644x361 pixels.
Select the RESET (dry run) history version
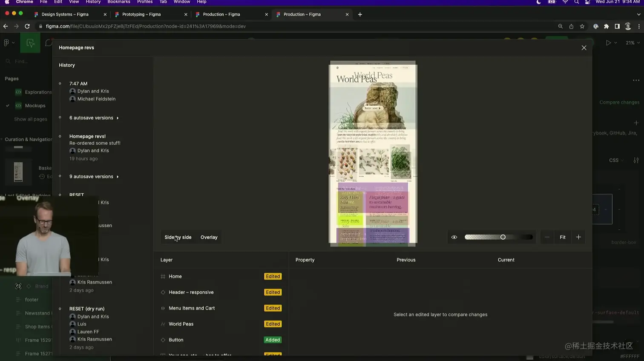click(87, 309)
